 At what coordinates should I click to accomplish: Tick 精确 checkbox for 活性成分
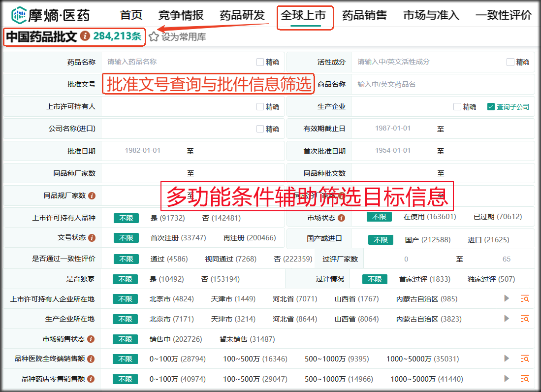pyautogui.click(x=510, y=62)
